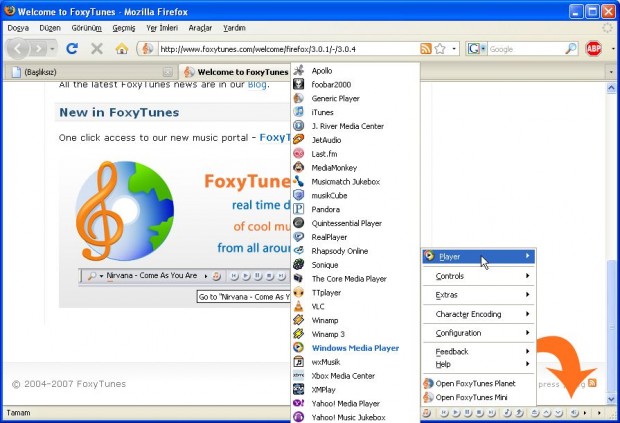Select J. River Media Center
This screenshot has width=620, height=423.
tap(355, 126)
